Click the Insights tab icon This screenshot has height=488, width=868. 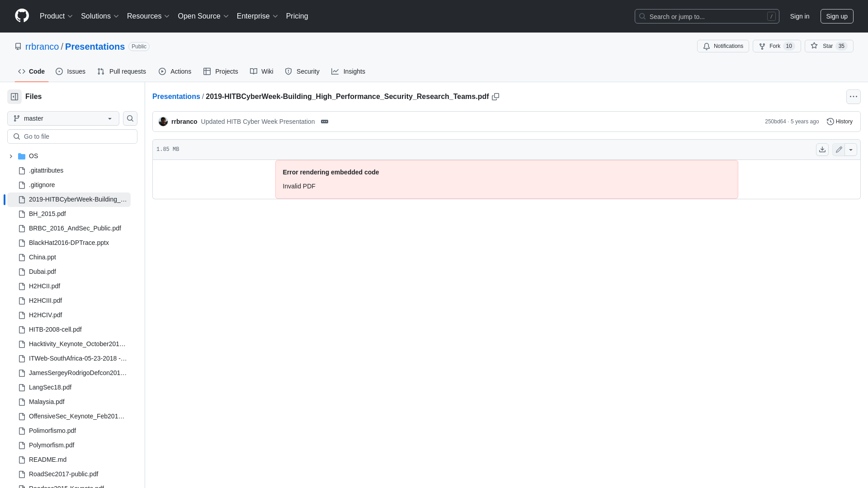coord(335,71)
